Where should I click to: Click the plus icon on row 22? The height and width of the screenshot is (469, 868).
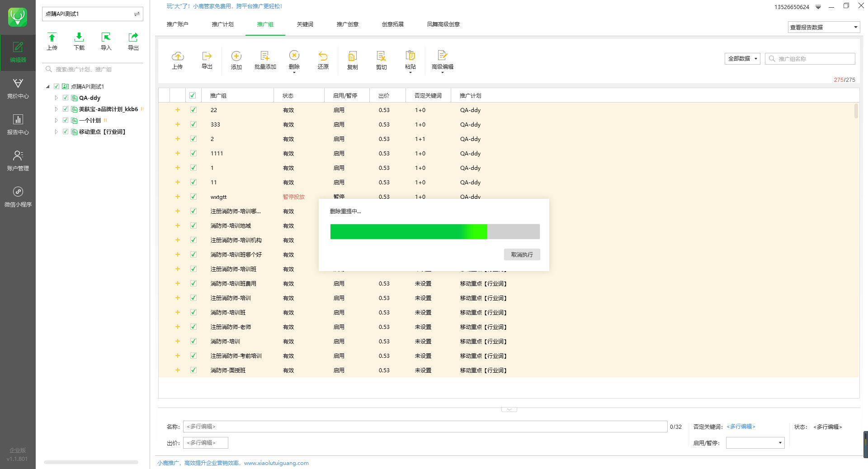pos(178,110)
